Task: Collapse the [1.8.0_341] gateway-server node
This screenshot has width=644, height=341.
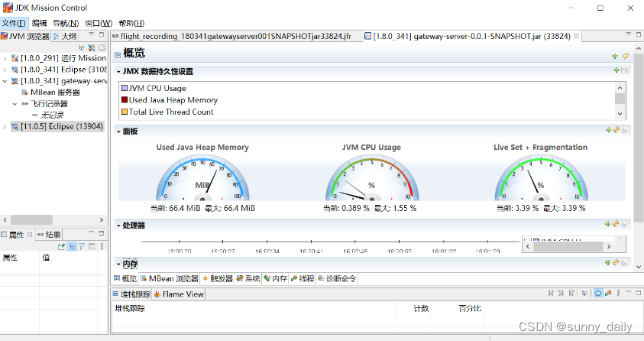Action: 5,81
